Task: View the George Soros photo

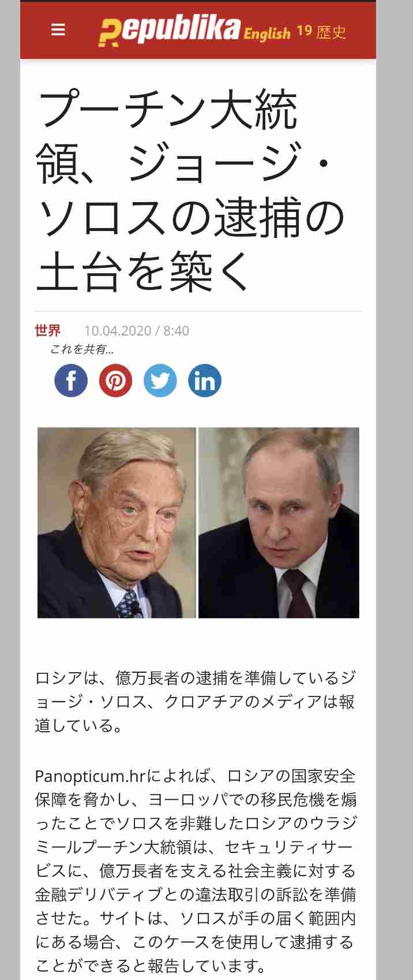Action: coord(117,523)
